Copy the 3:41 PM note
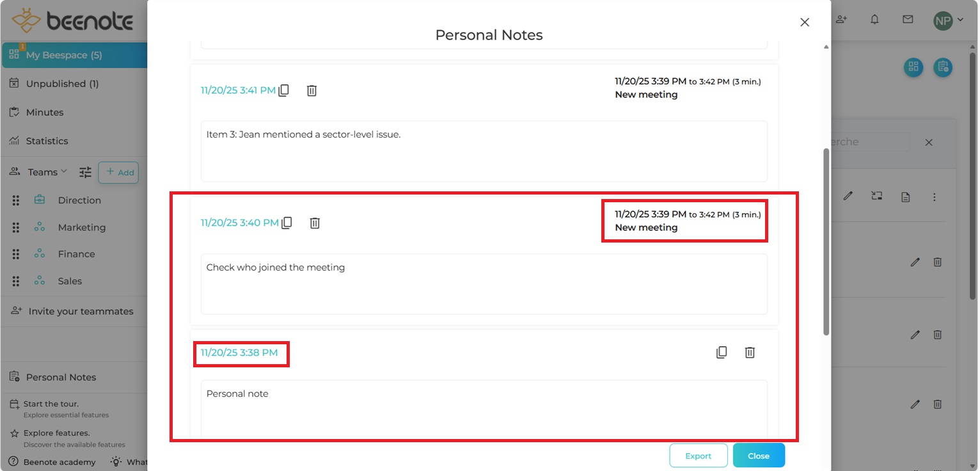 [x=283, y=90]
